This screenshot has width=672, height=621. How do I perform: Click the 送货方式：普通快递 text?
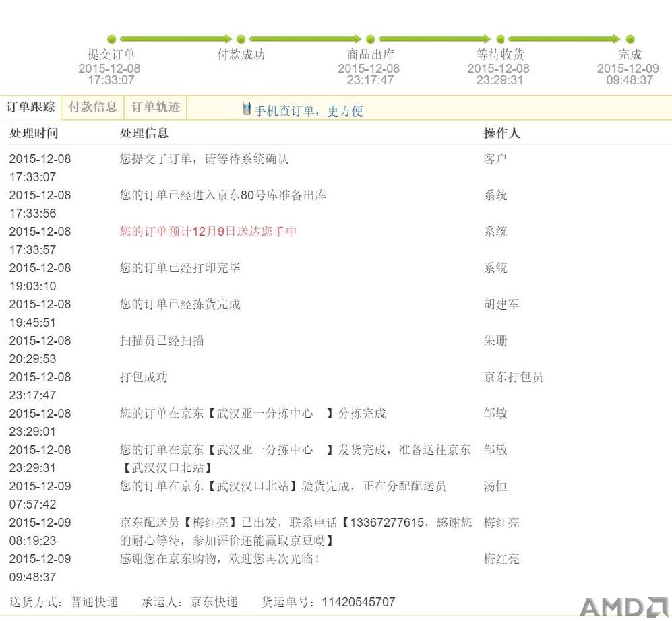click(63, 602)
